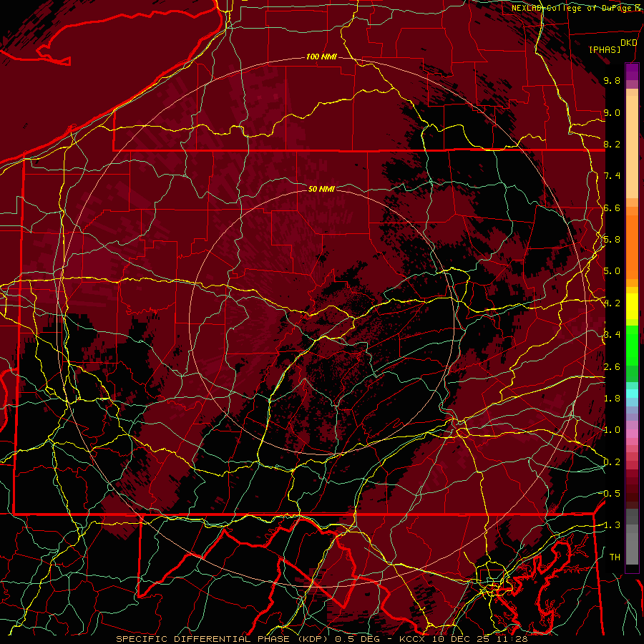Click the TH threshold label on the scale

pos(615,557)
